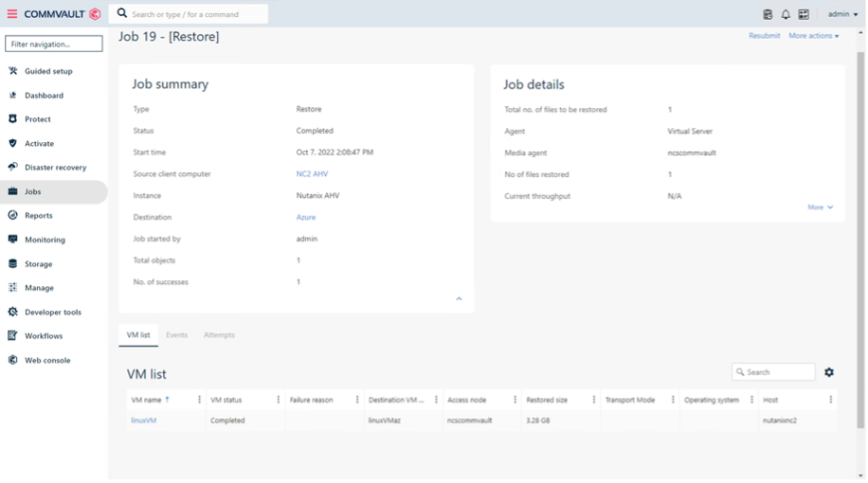Click the search magnifier icon in top bar

pos(122,13)
